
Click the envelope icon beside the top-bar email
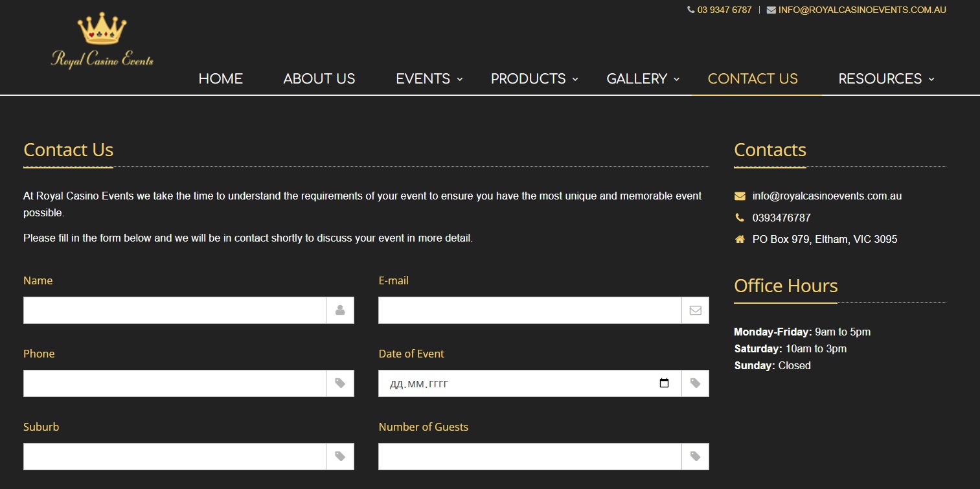click(x=771, y=10)
